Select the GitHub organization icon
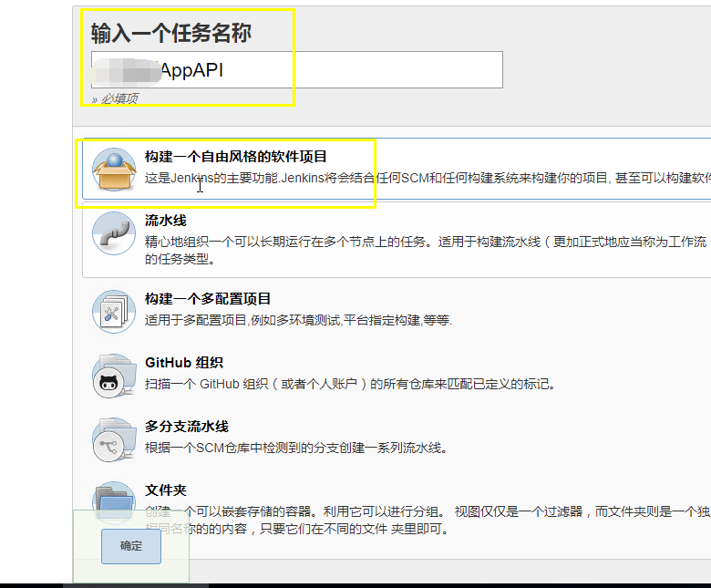 [x=114, y=376]
